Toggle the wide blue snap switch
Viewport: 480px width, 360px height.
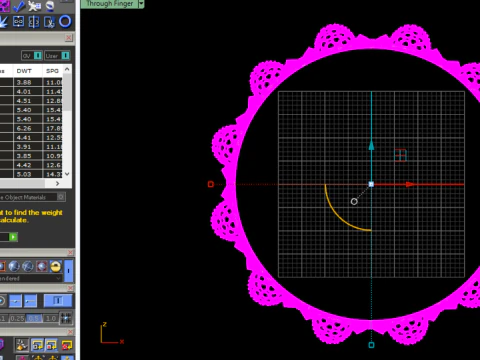[58, 301]
